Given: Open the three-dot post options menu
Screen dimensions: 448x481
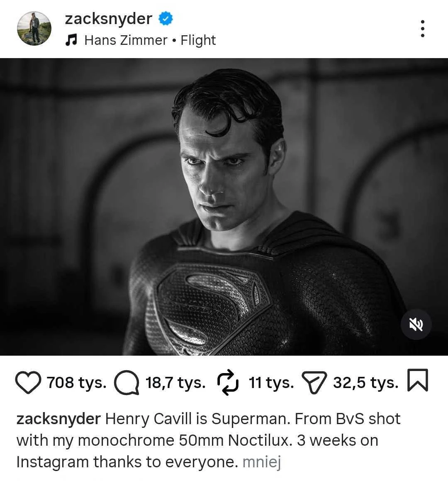Looking at the screenshot, I should [423, 28].
